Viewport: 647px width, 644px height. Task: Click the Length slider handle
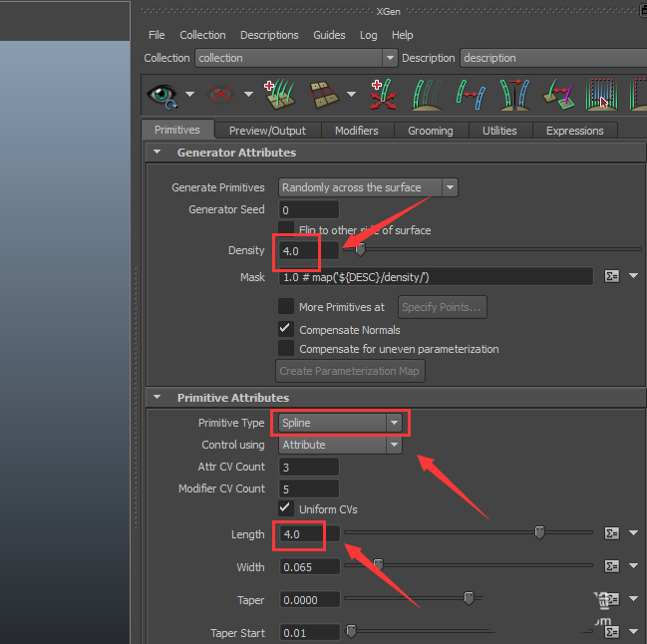coord(539,532)
